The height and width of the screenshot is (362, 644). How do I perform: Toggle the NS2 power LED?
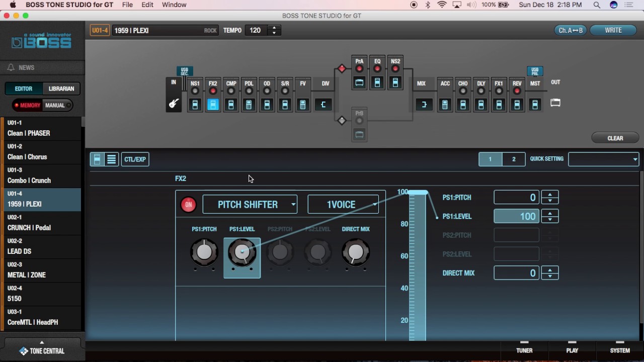click(x=395, y=69)
